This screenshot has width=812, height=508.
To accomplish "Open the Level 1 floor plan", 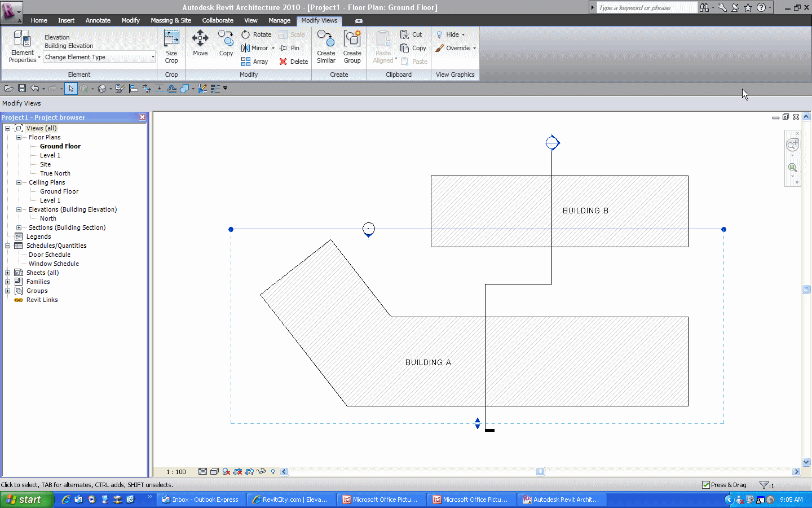I will (x=50, y=155).
